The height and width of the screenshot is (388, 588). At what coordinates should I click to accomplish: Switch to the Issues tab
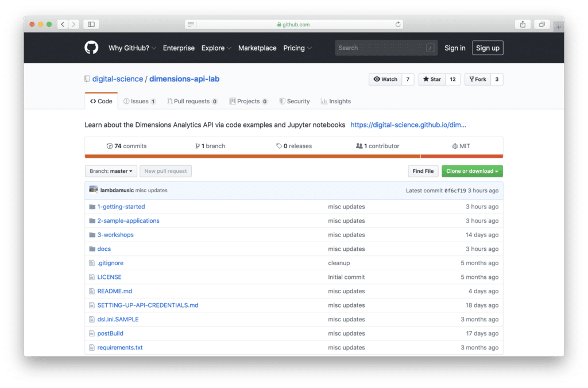(x=140, y=101)
